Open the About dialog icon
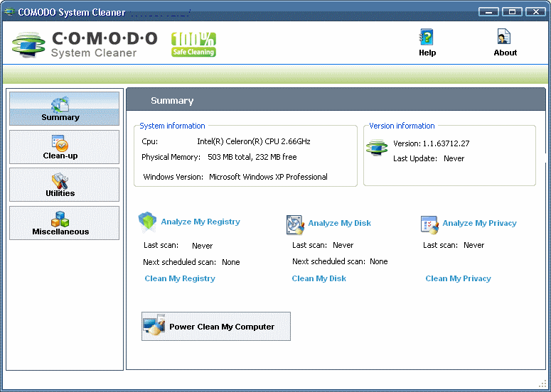The image size is (551, 392). point(505,38)
